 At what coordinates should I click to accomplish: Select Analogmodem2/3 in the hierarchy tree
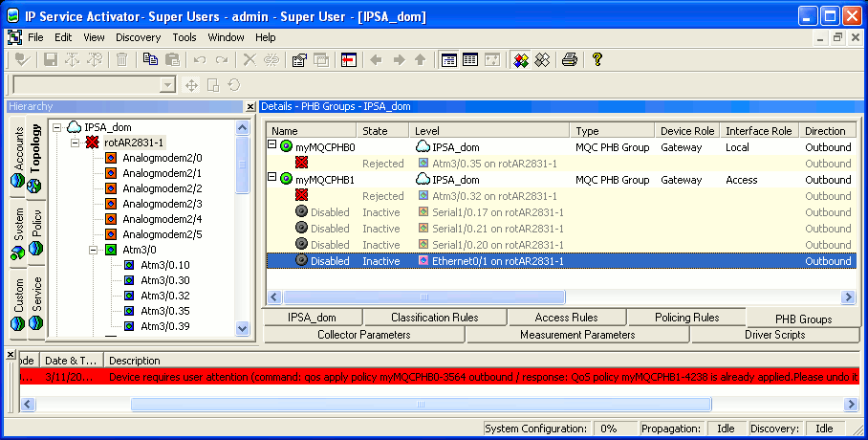pos(163,204)
